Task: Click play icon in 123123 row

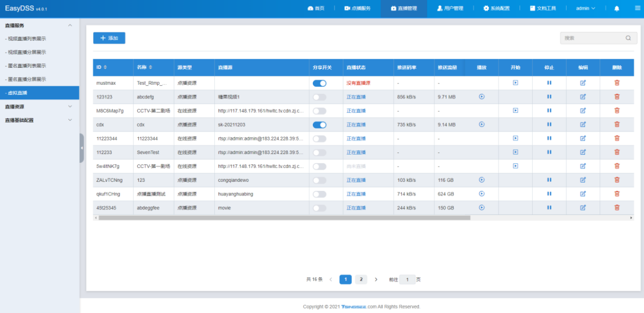Action: (482, 97)
